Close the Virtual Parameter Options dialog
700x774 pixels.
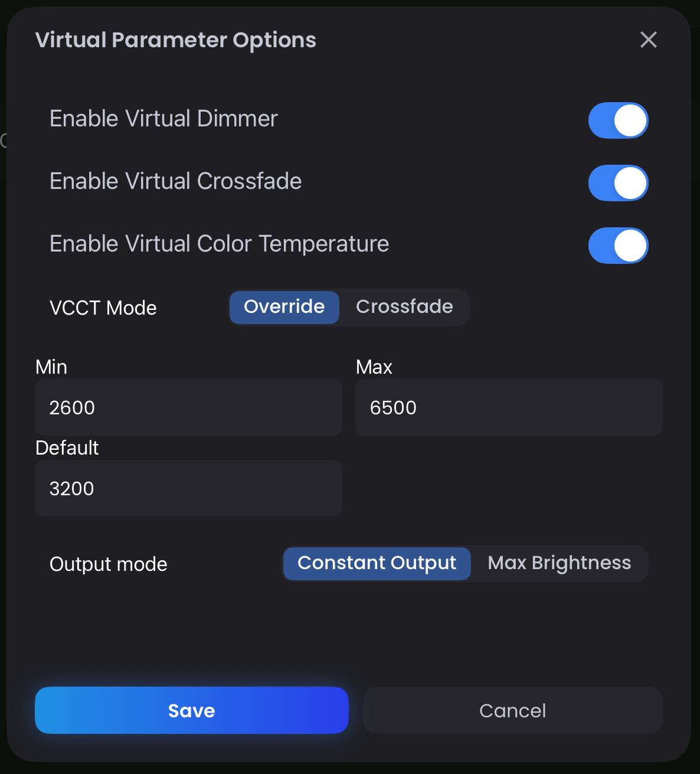coord(648,40)
